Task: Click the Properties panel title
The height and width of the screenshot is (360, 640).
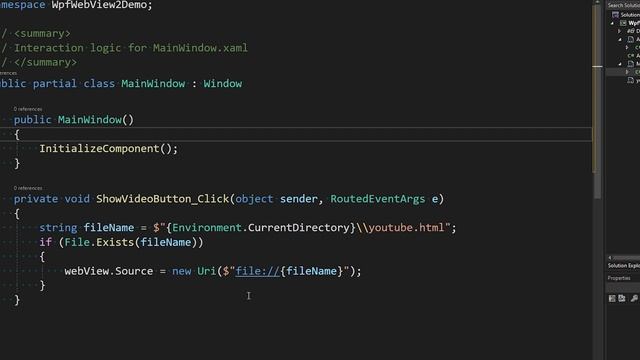Action: [x=619, y=278]
